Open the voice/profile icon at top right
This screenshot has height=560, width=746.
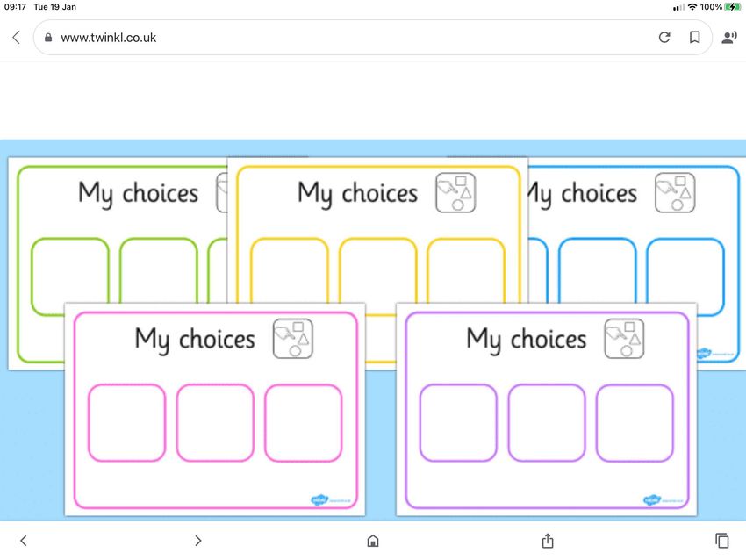(x=728, y=37)
